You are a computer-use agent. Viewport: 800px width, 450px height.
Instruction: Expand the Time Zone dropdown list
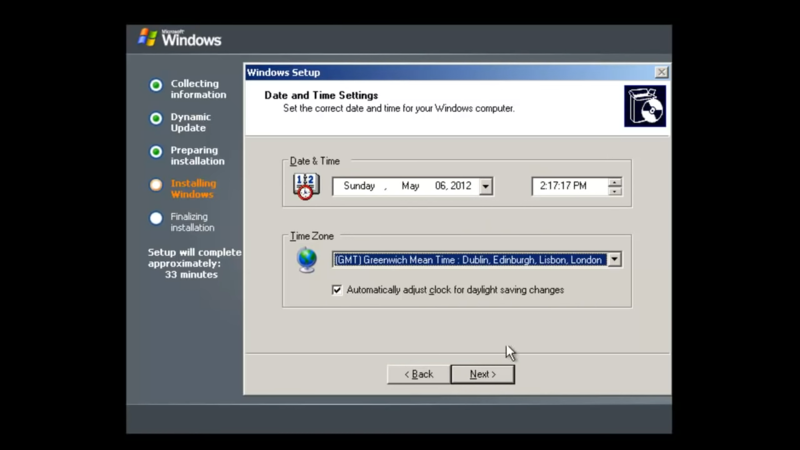coord(614,260)
